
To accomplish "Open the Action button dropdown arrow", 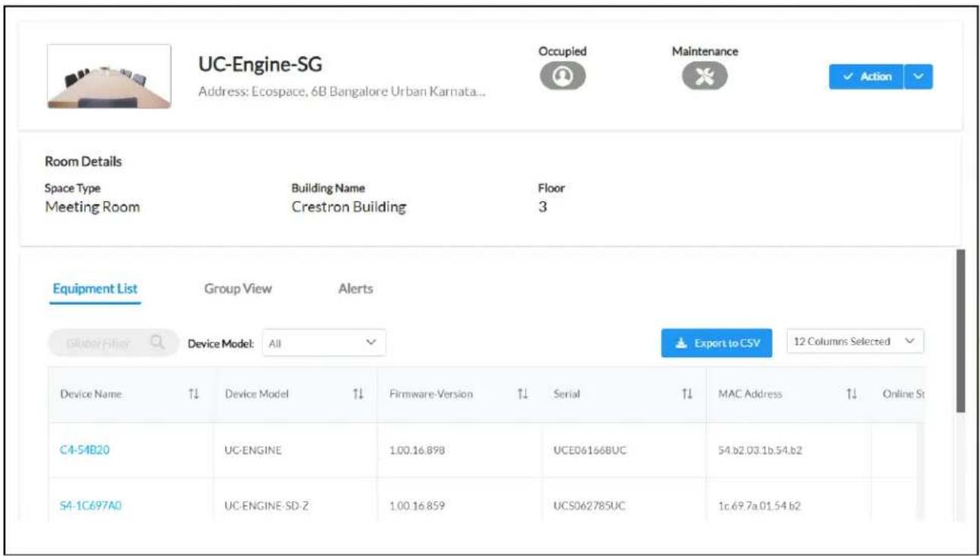I will pos(918,77).
